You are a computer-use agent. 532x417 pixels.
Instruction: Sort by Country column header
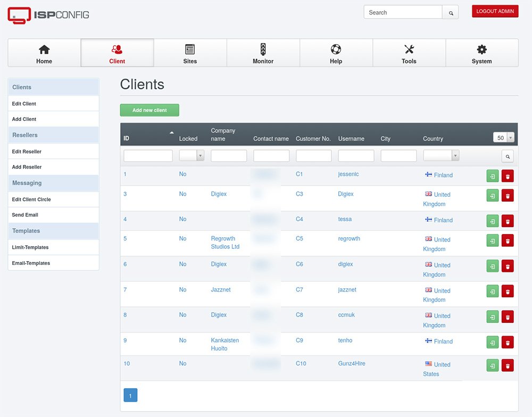point(433,139)
